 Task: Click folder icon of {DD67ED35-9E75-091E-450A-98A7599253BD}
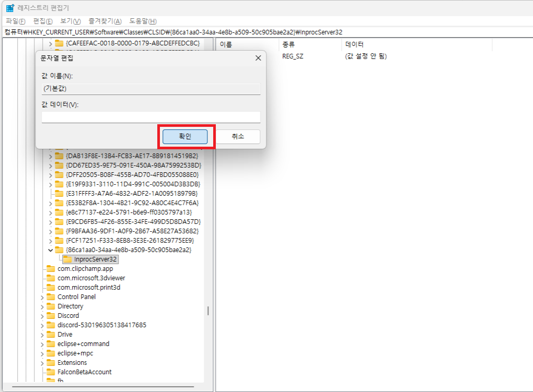[x=59, y=165]
